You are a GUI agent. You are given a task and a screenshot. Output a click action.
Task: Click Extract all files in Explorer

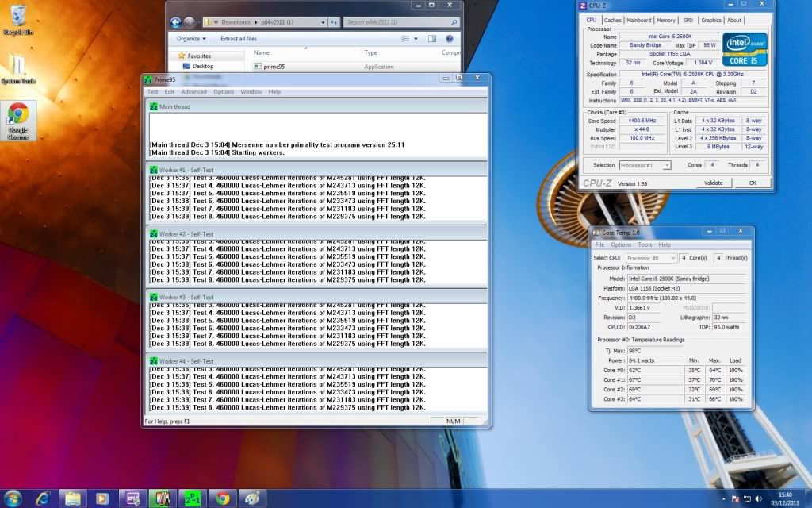238,39
